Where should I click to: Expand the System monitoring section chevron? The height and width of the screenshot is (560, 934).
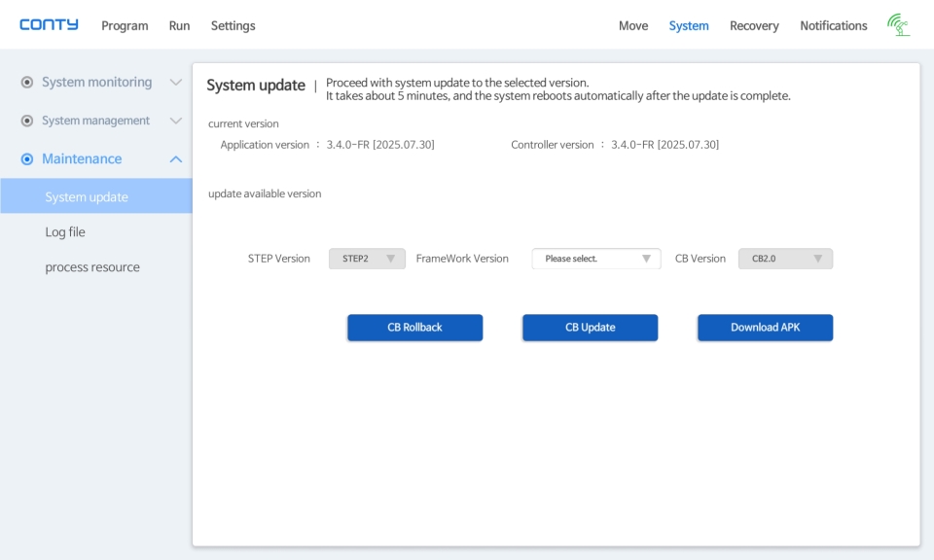click(x=176, y=82)
